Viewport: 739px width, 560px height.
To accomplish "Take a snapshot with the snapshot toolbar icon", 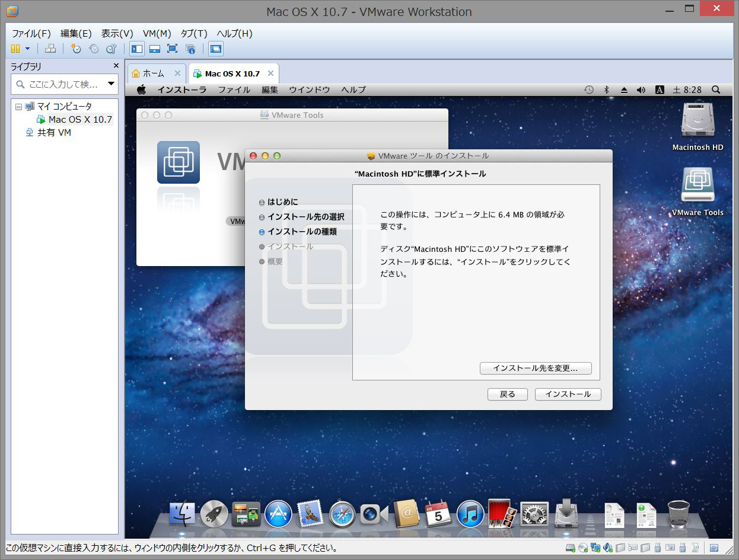I will pyautogui.click(x=76, y=49).
